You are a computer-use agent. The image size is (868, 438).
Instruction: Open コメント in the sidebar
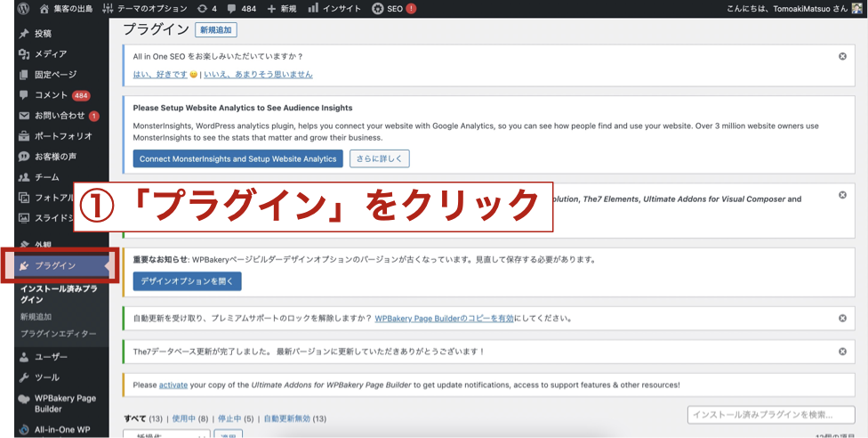pyautogui.click(x=54, y=94)
